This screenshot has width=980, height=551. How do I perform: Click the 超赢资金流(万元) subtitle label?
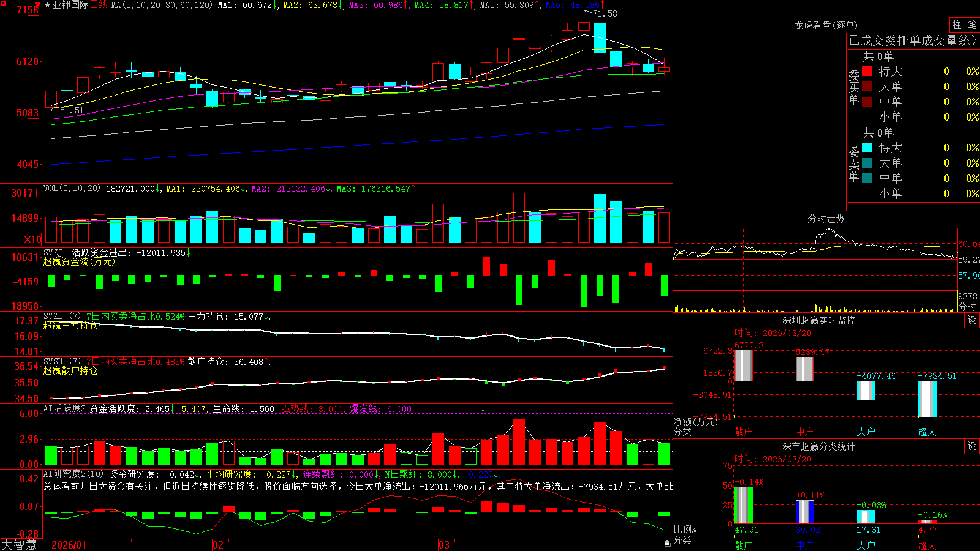[x=79, y=261]
